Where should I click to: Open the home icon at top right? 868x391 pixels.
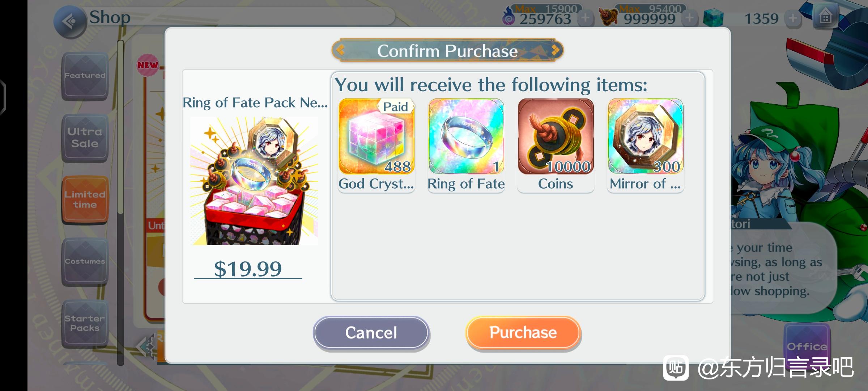point(825,17)
